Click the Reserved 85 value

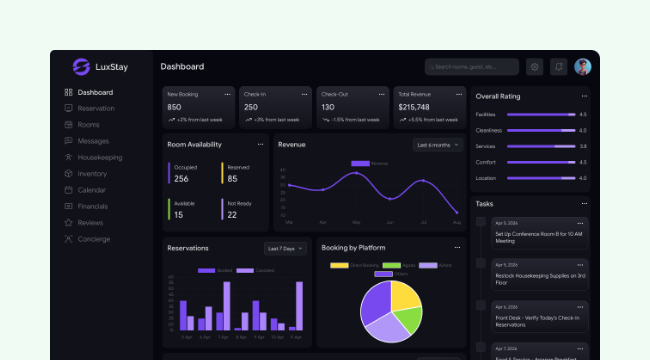(x=233, y=179)
